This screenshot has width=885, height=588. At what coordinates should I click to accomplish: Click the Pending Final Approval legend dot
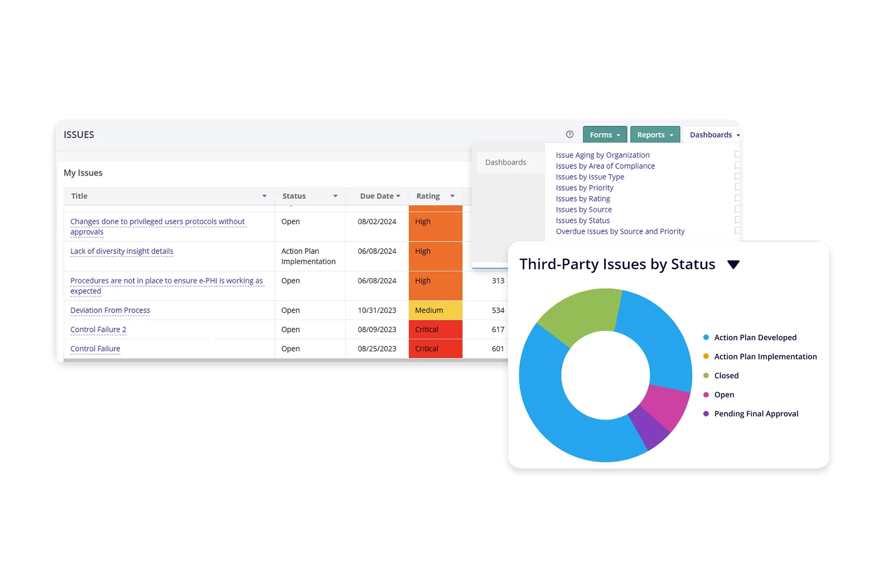tap(706, 413)
